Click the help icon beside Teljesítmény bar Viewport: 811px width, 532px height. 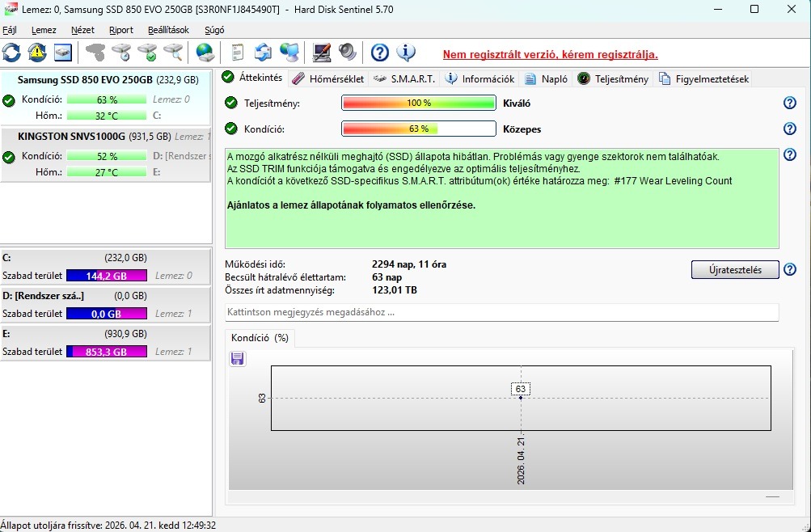pyautogui.click(x=790, y=103)
